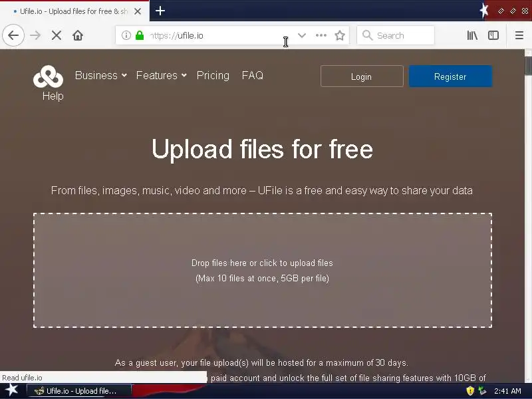Viewport: 532px width, 399px height.
Task: Open the hamburger application menu
Action: (x=519, y=35)
